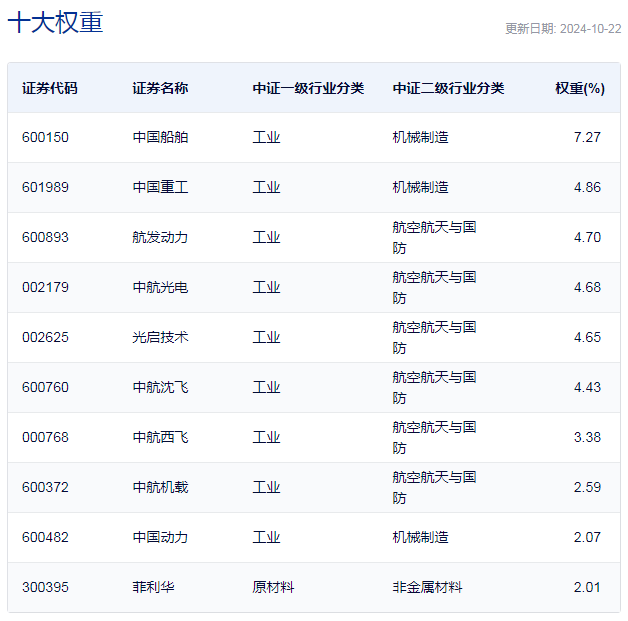Image resolution: width=628 pixels, height=621 pixels.
Task: Click the 中国动力 weight value 2.07
Action: pyautogui.click(x=587, y=537)
